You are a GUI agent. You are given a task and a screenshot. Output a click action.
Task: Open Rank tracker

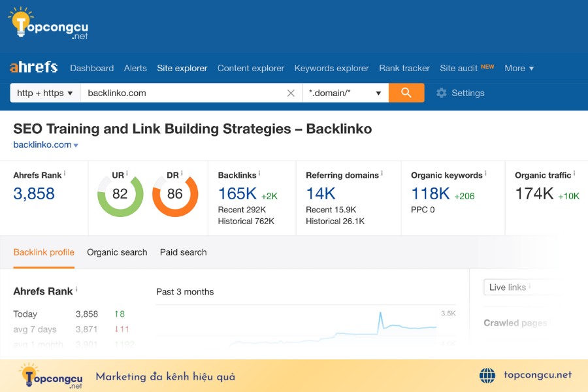pyautogui.click(x=404, y=68)
